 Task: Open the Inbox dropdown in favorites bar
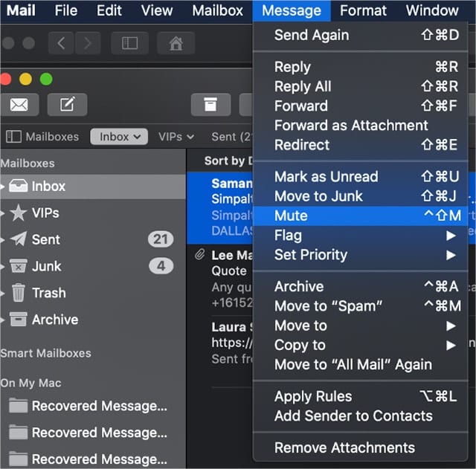[x=121, y=137]
